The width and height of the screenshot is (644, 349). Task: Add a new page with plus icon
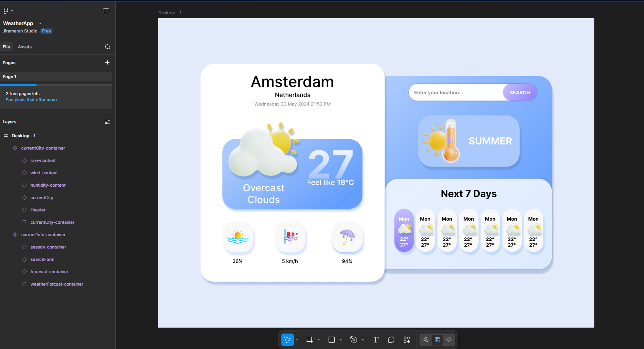click(x=107, y=63)
